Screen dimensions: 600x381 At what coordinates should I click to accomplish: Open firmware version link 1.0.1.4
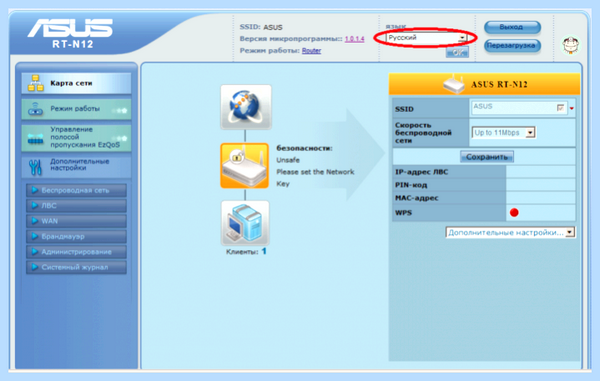(354, 39)
